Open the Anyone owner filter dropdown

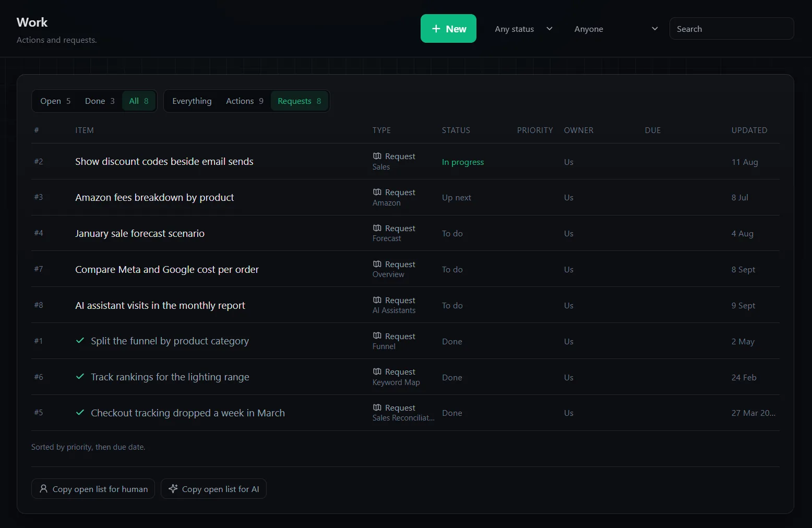[616, 29]
